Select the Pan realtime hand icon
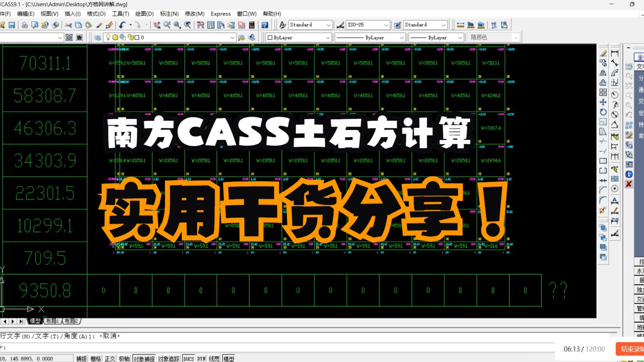 [x=157, y=25]
